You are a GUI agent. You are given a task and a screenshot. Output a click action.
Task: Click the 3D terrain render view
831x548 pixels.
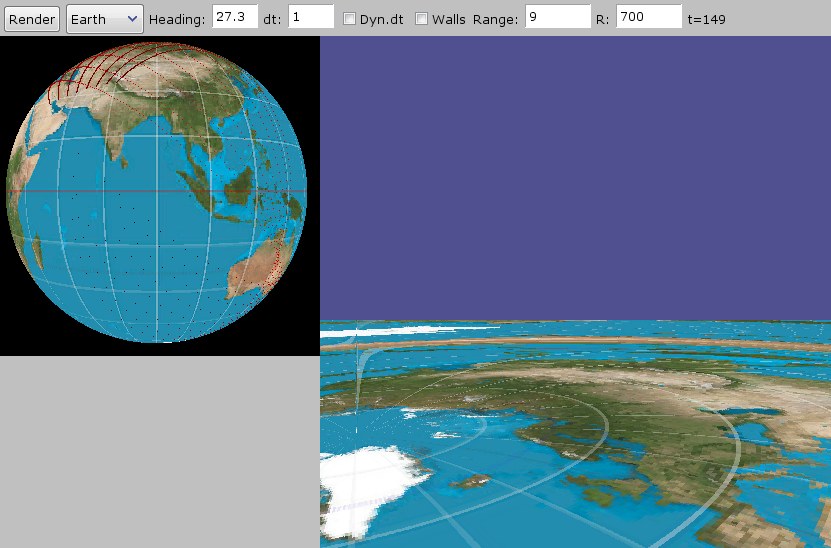(576, 292)
